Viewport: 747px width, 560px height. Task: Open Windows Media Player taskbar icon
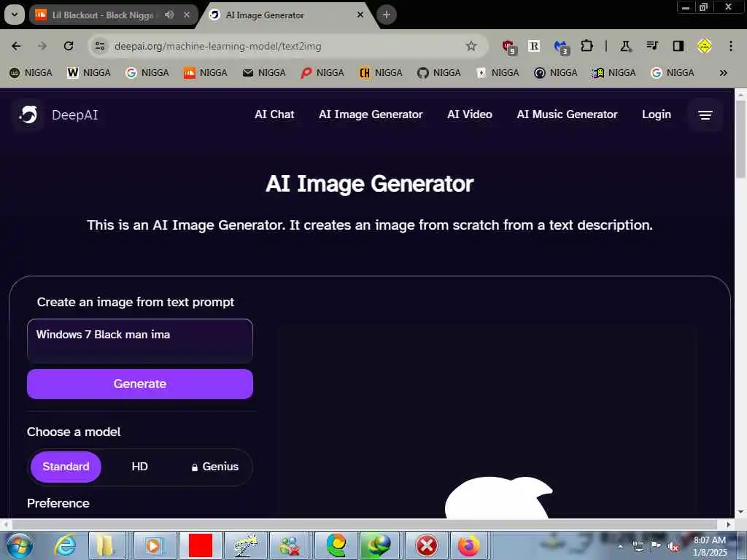coord(155,545)
